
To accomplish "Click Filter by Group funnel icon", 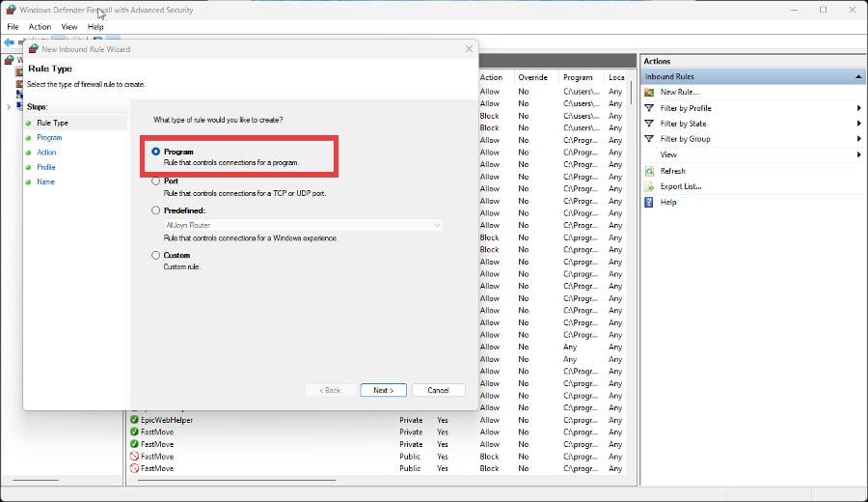I will (649, 139).
